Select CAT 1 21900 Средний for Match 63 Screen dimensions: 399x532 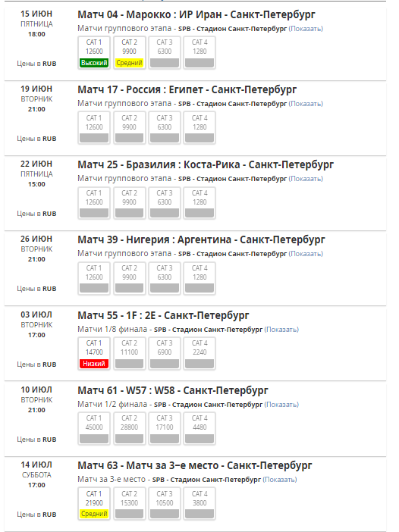(94, 504)
